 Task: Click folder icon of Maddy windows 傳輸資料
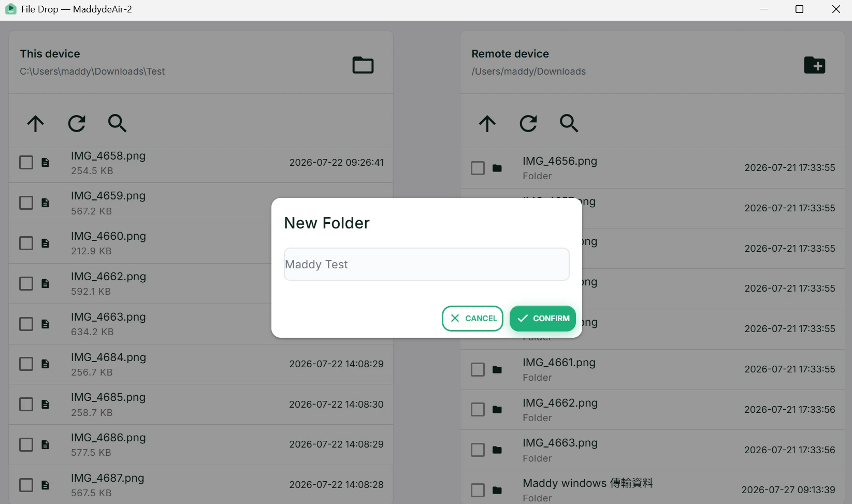[497, 490]
